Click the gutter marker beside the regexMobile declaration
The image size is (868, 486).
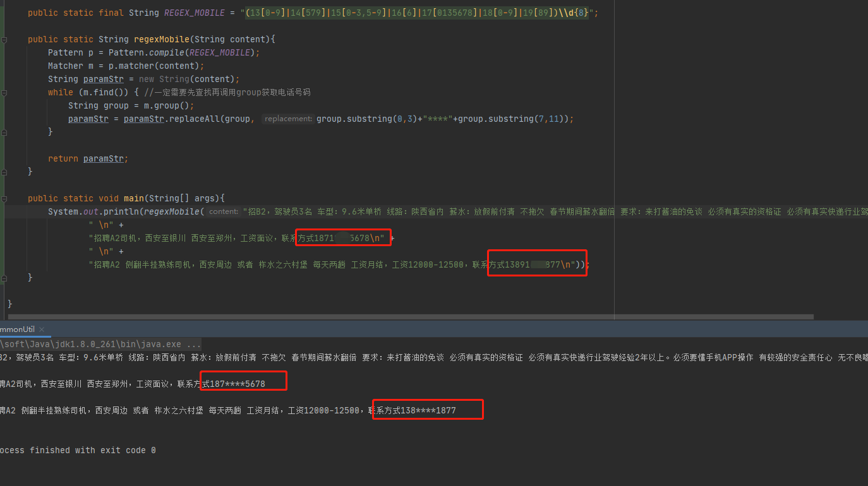[4, 39]
